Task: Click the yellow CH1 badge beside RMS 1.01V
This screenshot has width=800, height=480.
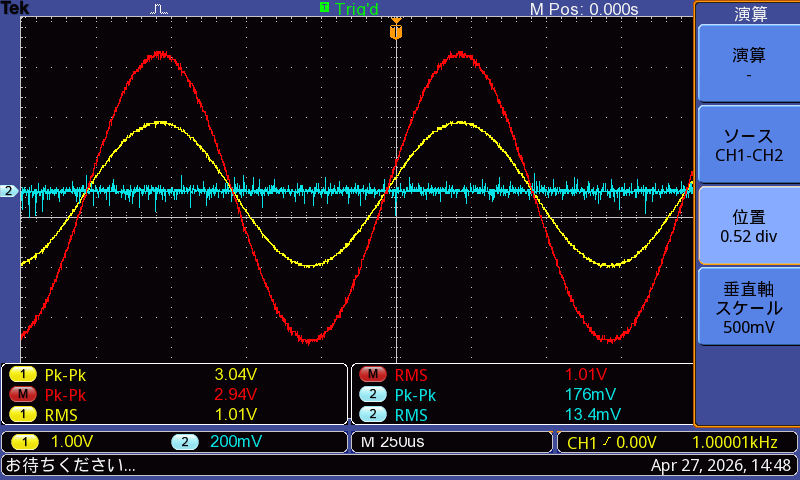Action: [23, 414]
